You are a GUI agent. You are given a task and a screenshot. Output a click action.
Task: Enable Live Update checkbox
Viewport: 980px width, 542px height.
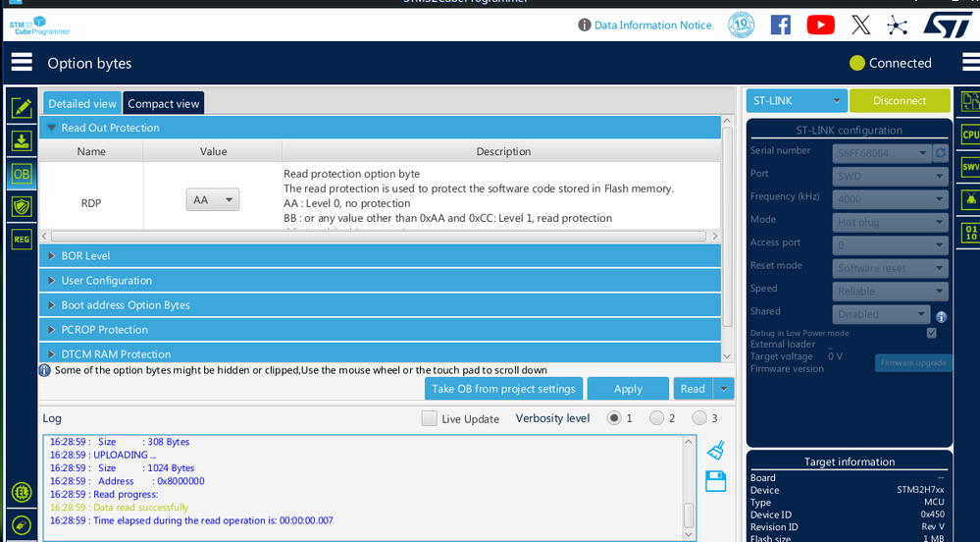pos(430,418)
